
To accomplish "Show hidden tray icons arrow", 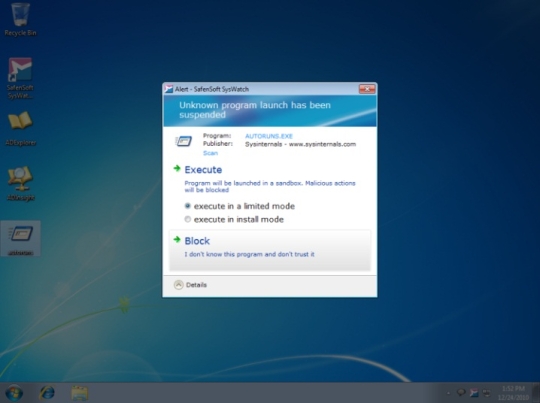I will [x=448, y=393].
